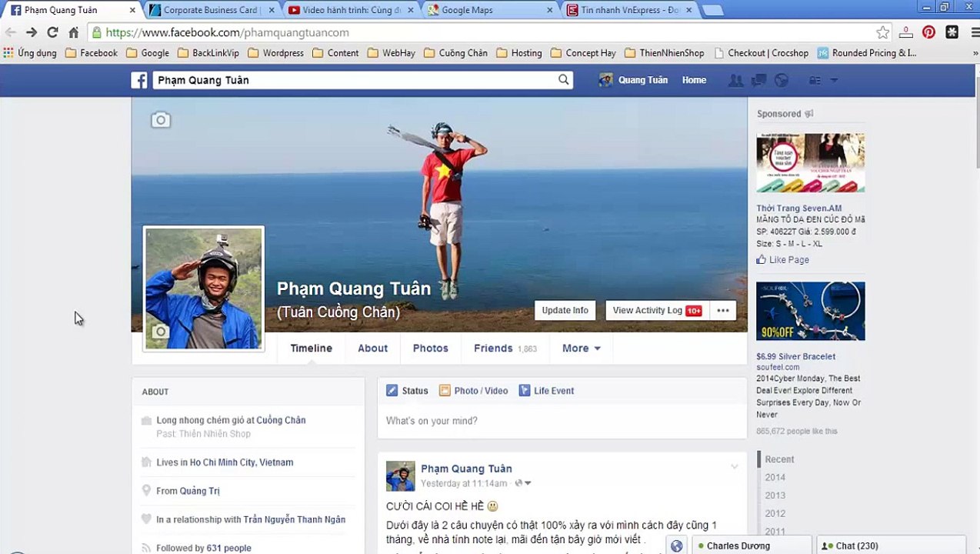
Task: Jump to 2014 in the timeline navigator
Action: tap(775, 477)
